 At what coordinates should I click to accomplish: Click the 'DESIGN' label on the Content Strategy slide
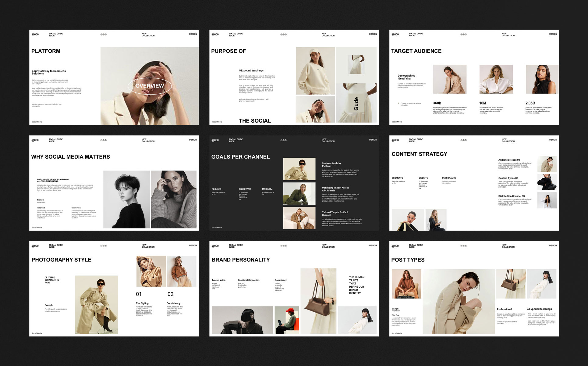tap(553, 140)
